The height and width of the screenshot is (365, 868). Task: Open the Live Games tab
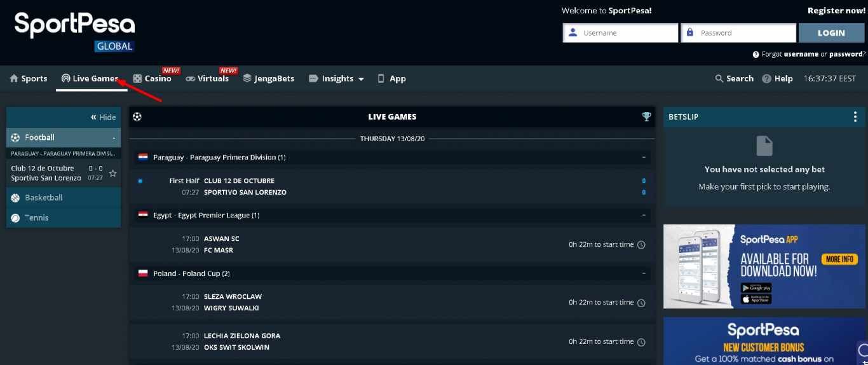[90, 79]
